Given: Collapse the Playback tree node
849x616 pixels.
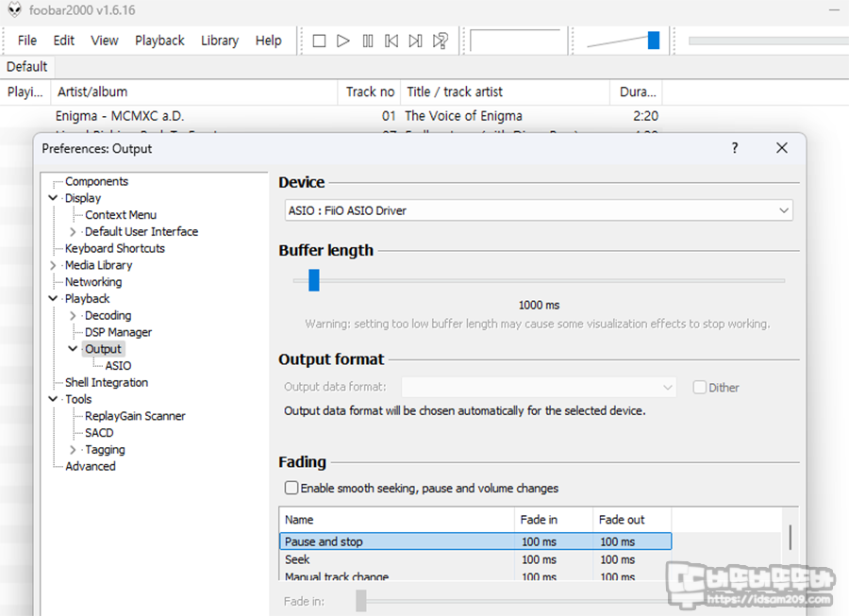Looking at the screenshot, I should point(53,299).
